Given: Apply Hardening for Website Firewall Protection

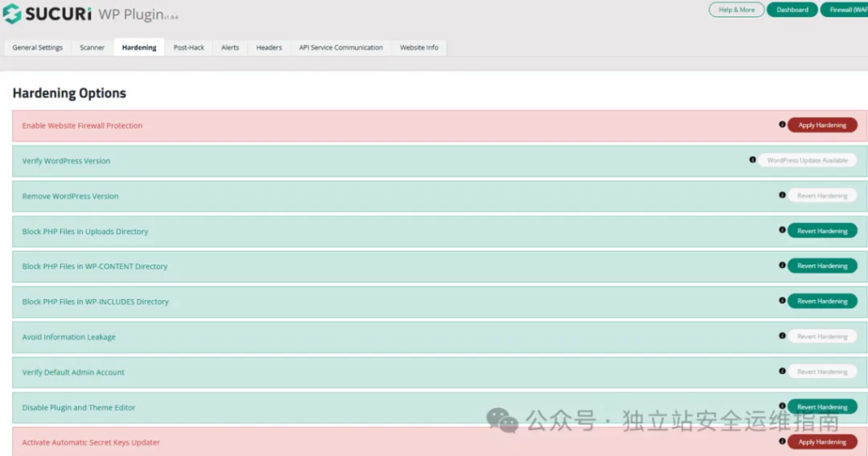Looking at the screenshot, I should coord(822,125).
